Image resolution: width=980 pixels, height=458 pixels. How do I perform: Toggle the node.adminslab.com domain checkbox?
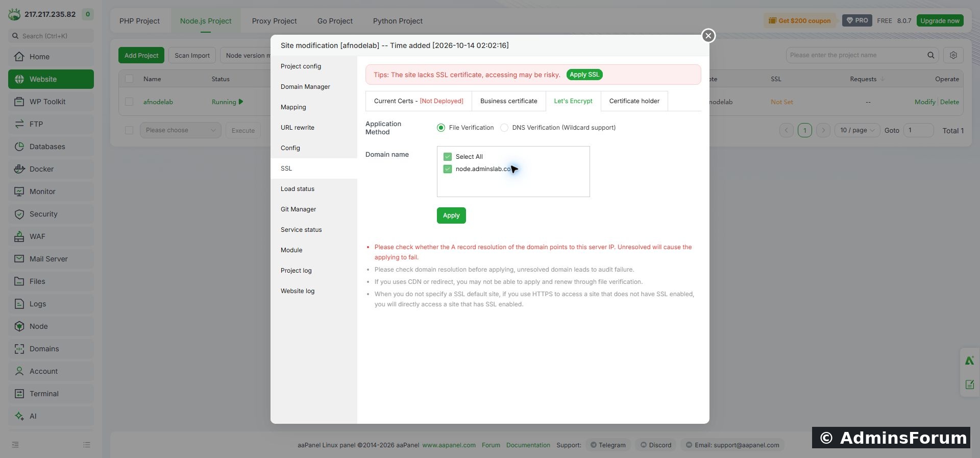[x=448, y=169]
